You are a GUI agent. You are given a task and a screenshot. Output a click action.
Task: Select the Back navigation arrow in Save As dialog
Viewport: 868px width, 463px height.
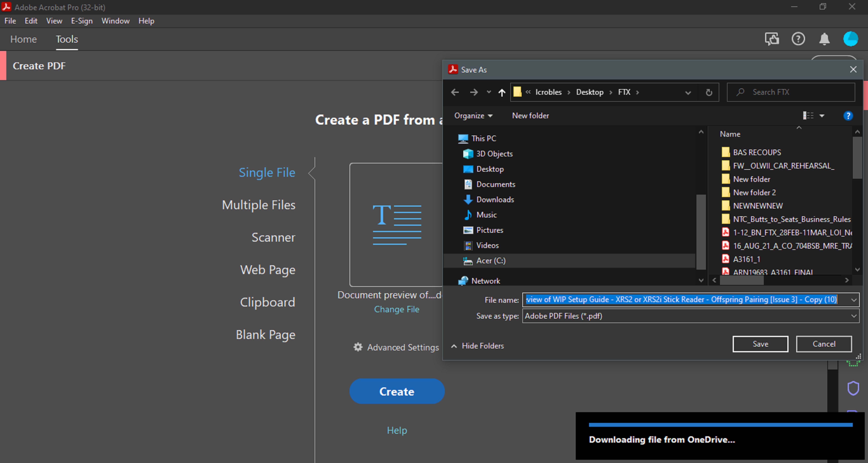click(x=455, y=92)
